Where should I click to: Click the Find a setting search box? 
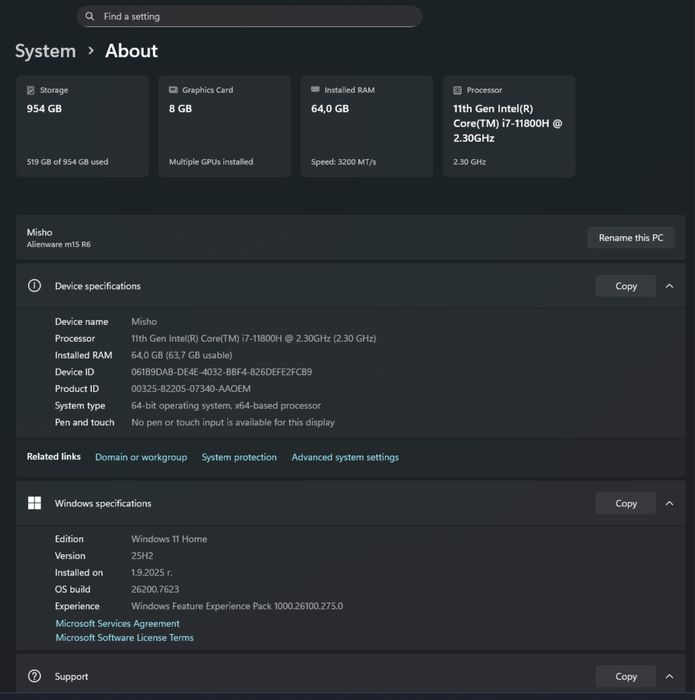[250, 16]
